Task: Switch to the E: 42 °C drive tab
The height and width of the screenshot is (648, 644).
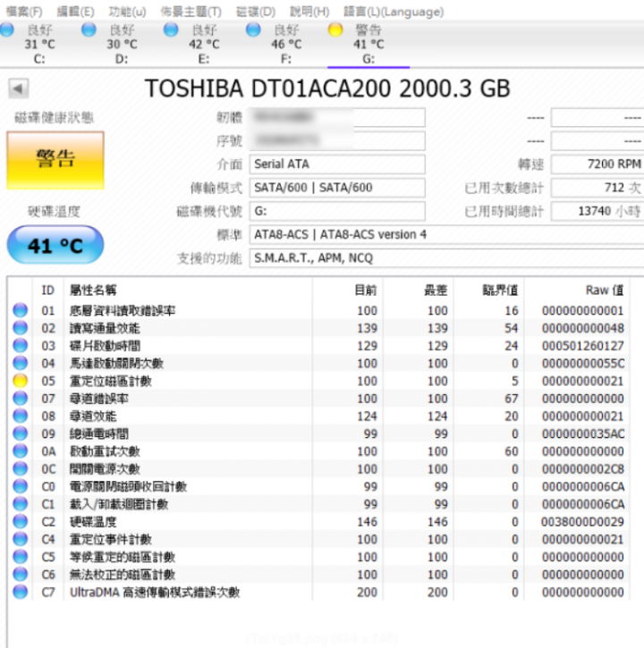Action: point(204,44)
